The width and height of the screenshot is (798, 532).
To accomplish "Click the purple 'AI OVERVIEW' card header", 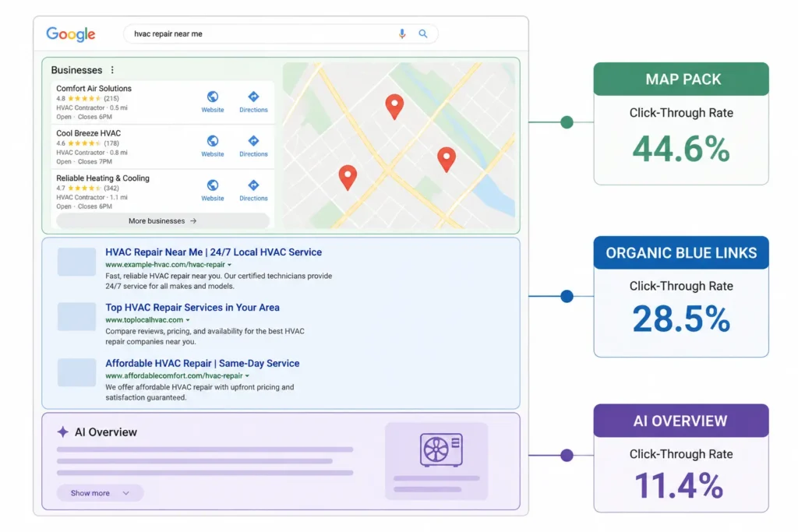I will pyautogui.click(x=681, y=421).
